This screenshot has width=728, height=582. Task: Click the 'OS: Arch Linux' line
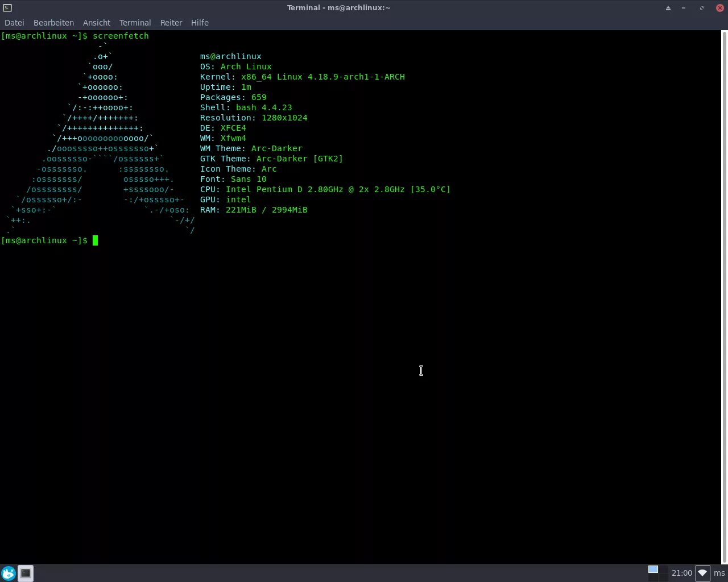pos(236,66)
